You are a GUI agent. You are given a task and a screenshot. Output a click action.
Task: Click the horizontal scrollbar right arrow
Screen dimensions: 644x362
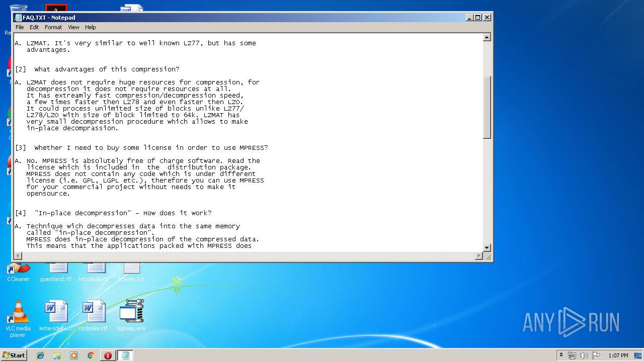coord(479,256)
